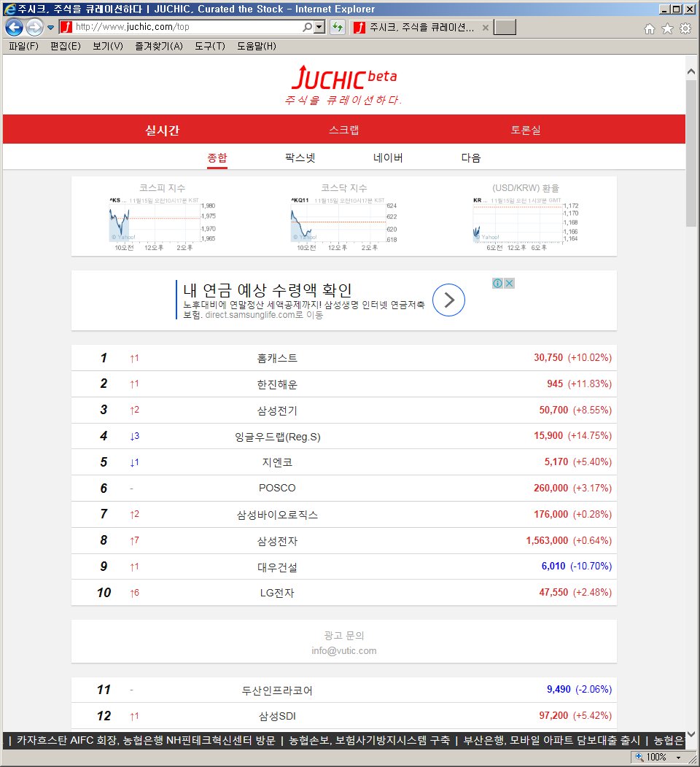This screenshot has height=767, width=700.
Task: Open stock 지엔코 in rank 5
Action: pos(277,462)
